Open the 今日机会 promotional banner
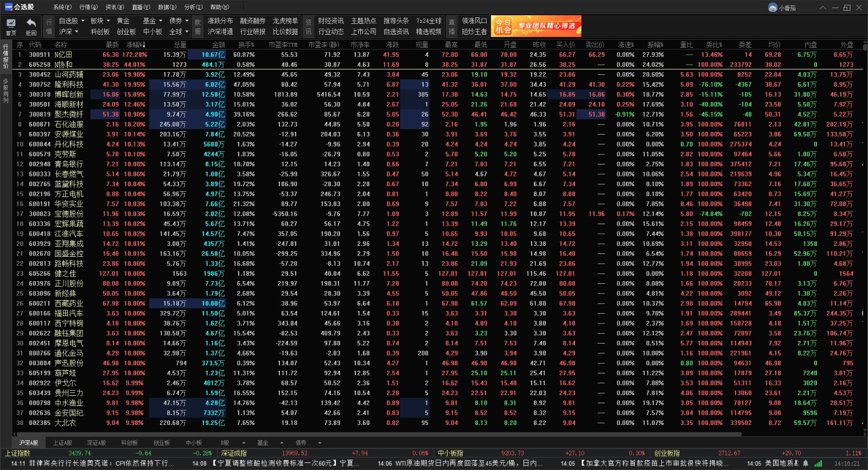 coord(536,26)
